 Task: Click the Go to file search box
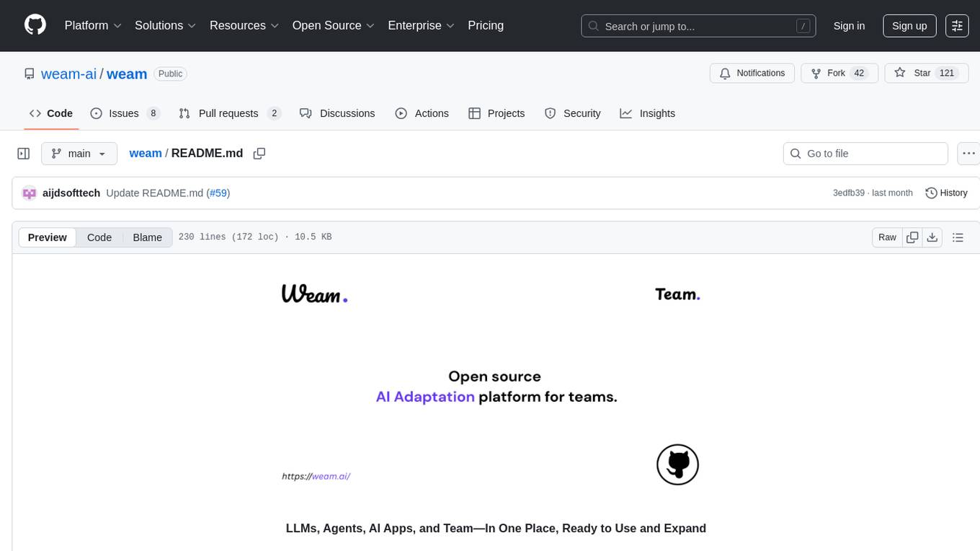865,154
